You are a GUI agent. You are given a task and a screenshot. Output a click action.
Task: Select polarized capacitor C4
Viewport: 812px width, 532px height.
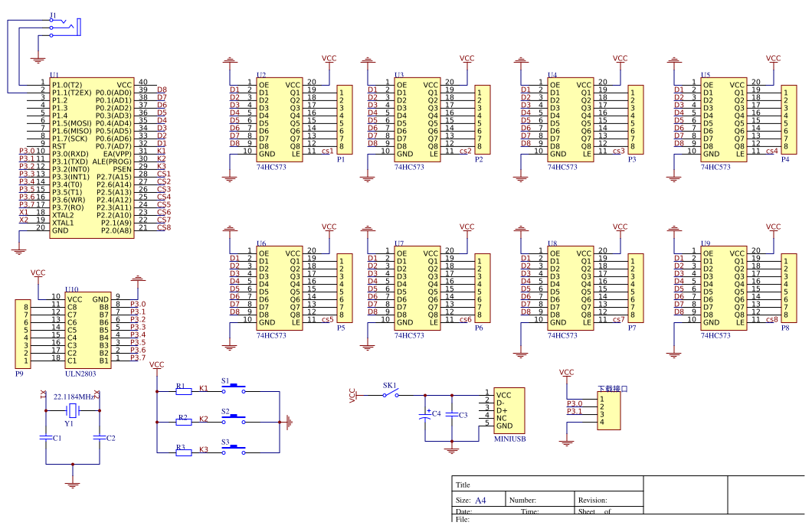(425, 416)
